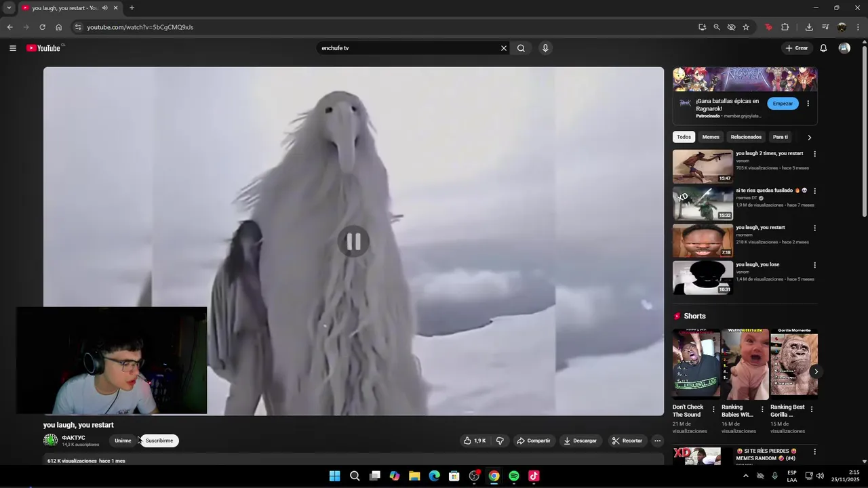Click Empezar on the Ragnarok ad

(x=783, y=104)
